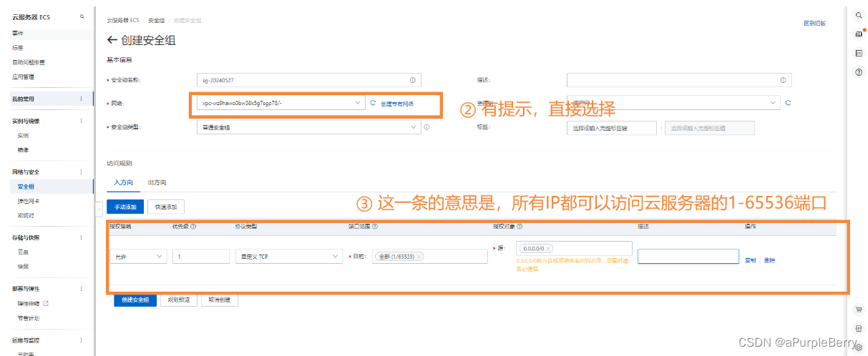
Task: Click 复制 in the rule row
Action: pos(750,260)
